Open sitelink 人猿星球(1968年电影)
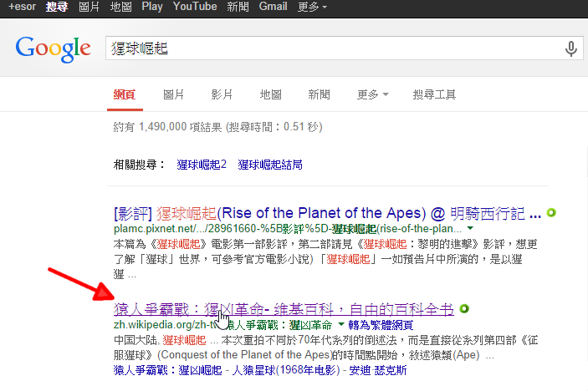Viewport: 588px width, 391px height. [286, 370]
